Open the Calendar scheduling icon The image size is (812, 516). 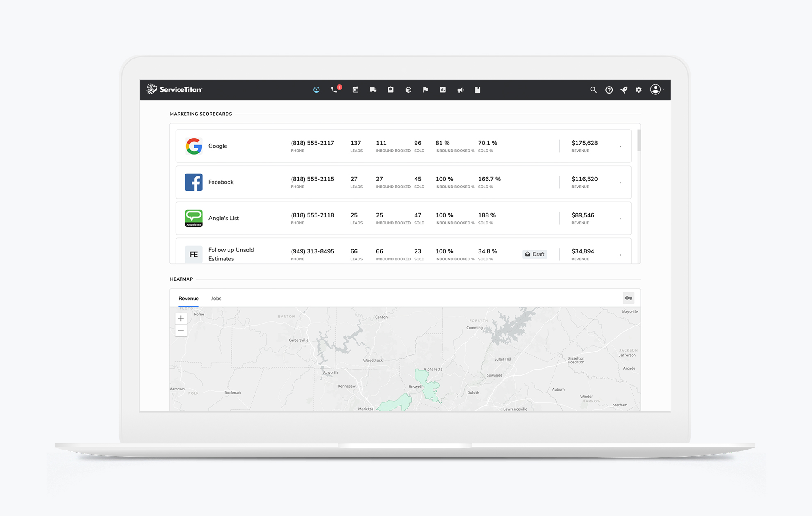coord(355,89)
